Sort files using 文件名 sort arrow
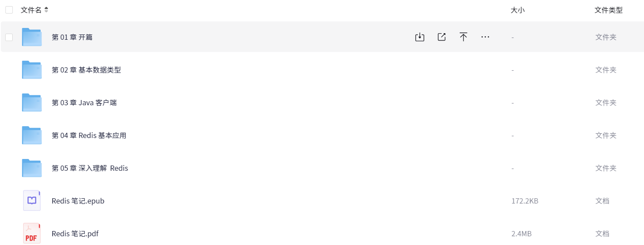The width and height of the screenshot is (644, 245). tap(46, 10)
